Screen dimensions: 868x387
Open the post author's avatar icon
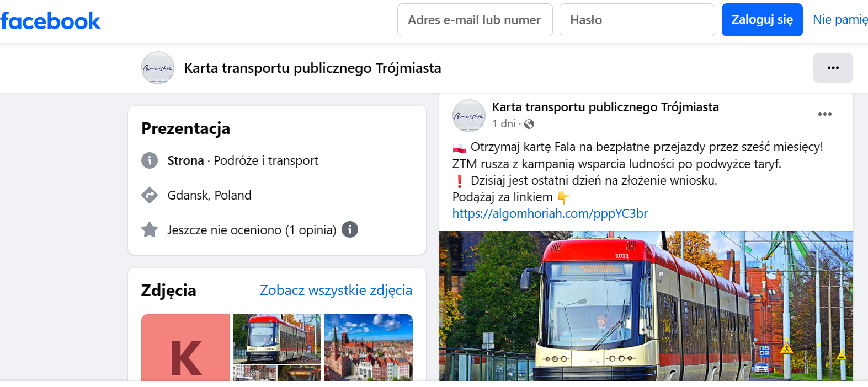pos(468,116)
